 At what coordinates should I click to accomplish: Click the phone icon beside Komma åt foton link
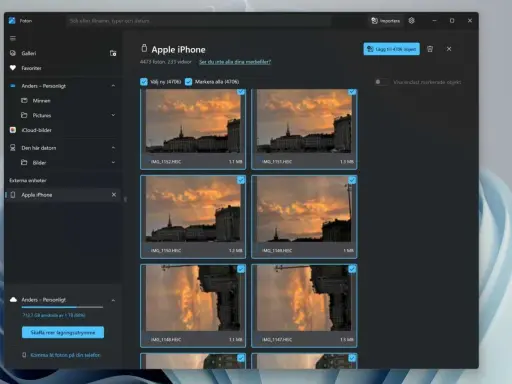24,355
